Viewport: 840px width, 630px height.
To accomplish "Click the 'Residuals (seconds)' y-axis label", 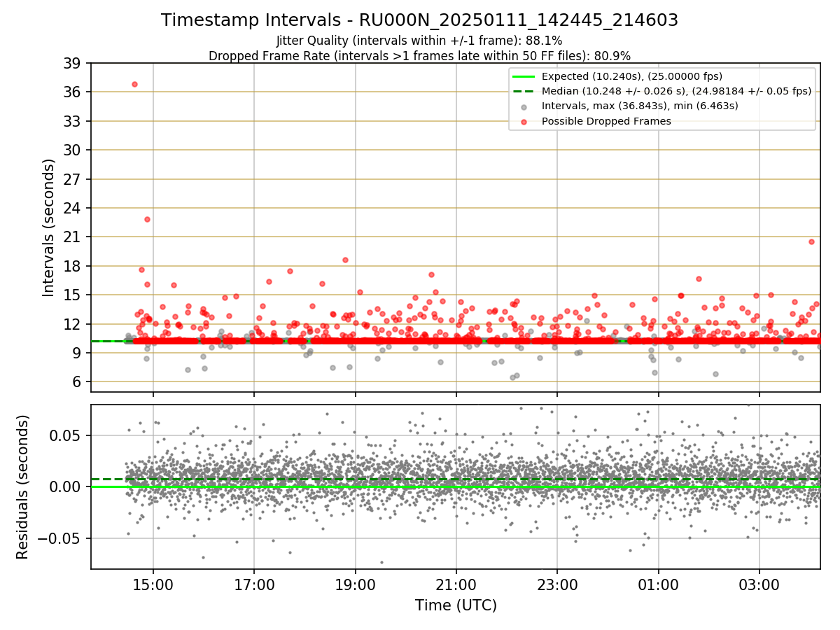I will (23, 486).
